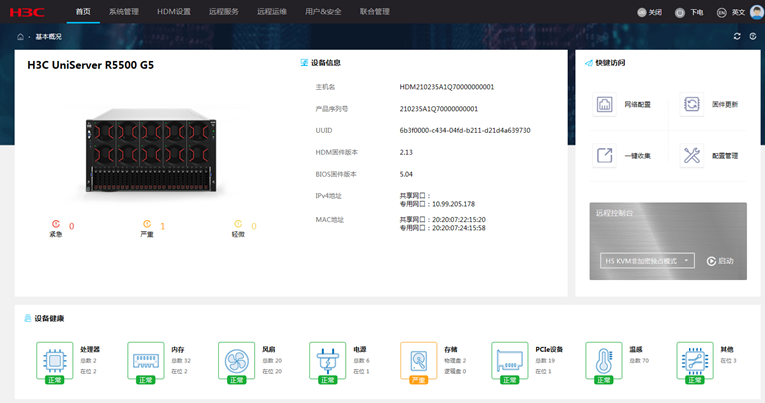The image size is (765, 403).
Task: Click the H3C logo
Action: 27,12
